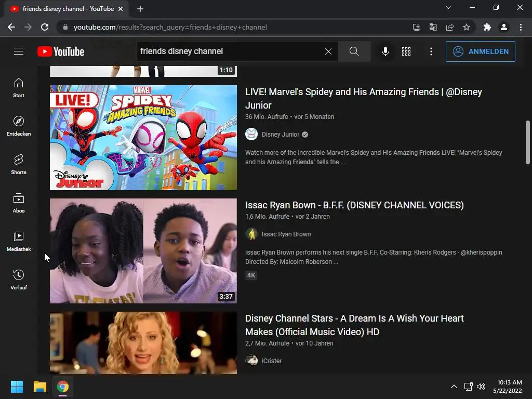
Task: Select the friends disney channel tab
Action: (x=67, y=9)
